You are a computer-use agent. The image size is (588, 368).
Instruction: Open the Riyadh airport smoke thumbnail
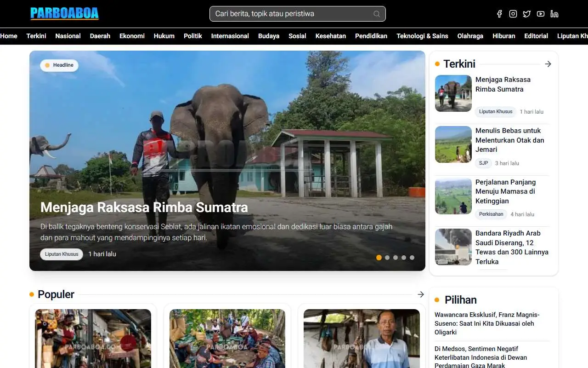point(453,247)
